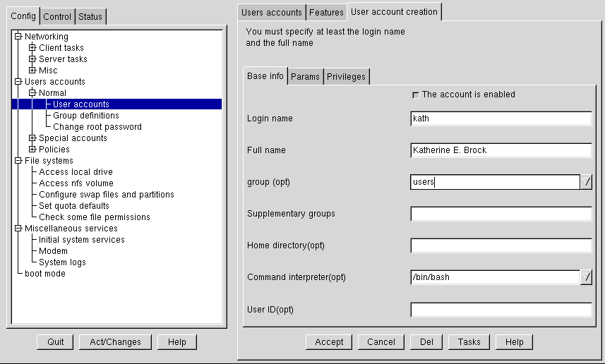
Task: Expand the Policies tree node
Action: tap(32, 150)
